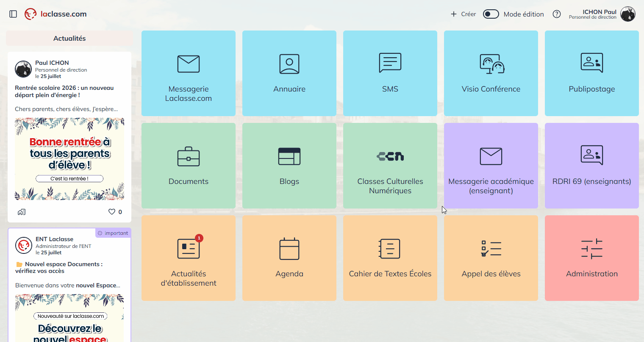Click the Classes Culturelles Numériques label
The image size is (644, 342).
pyautogui.click(x=390, y=186)
